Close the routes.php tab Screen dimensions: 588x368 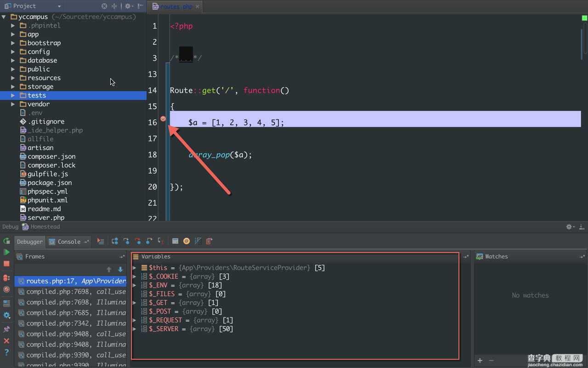click(198, 6)
